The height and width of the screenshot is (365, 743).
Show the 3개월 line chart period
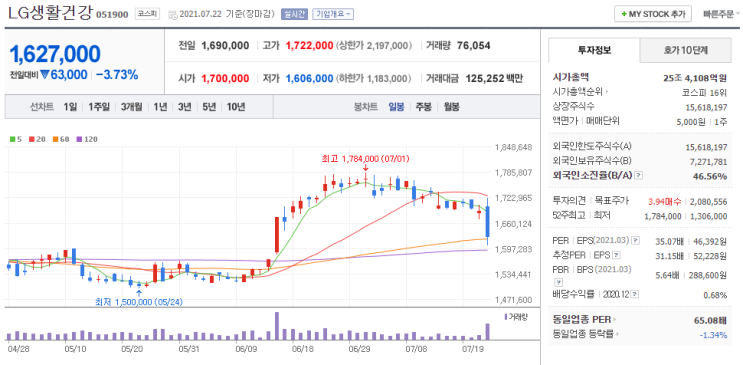coord(131,107)
